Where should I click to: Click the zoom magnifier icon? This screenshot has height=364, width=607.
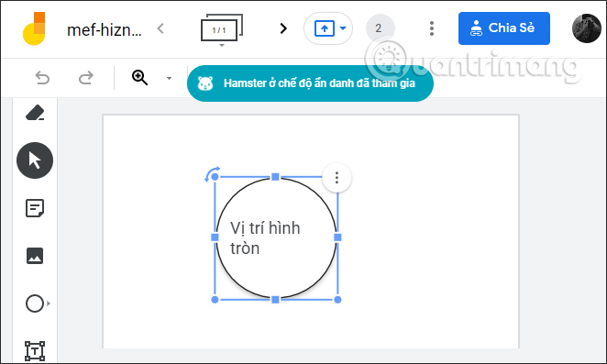coord(139,77)
